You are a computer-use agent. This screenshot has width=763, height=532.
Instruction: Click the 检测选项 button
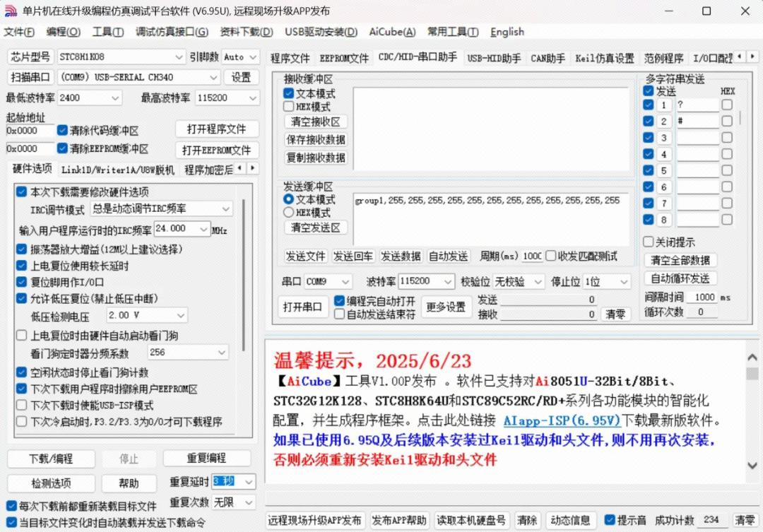pos(51,483)
